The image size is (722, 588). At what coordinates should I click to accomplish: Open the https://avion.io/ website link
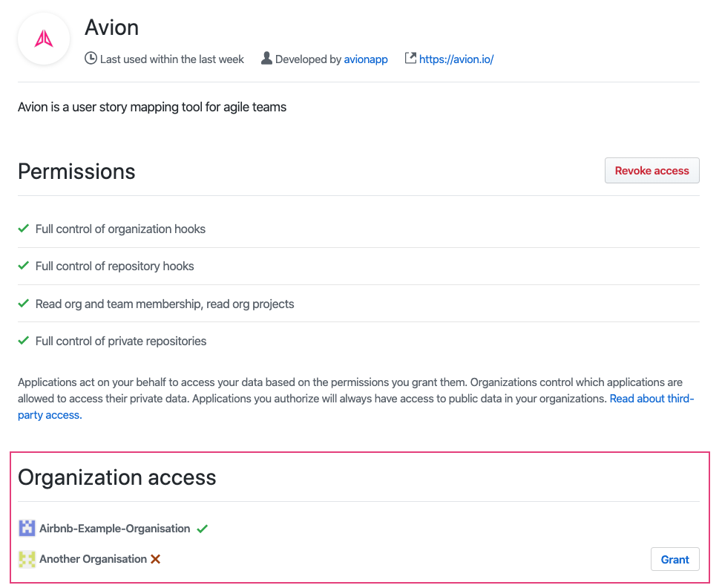456,59
